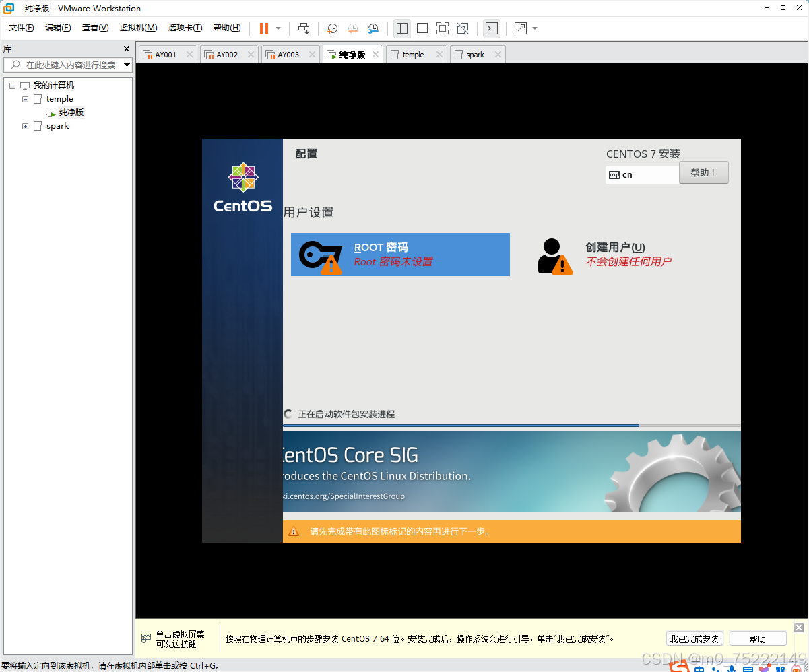Click the package installation progress bar
Image resolution: width=809 pixels, height=672 pixels.
[x=511, y=426]
